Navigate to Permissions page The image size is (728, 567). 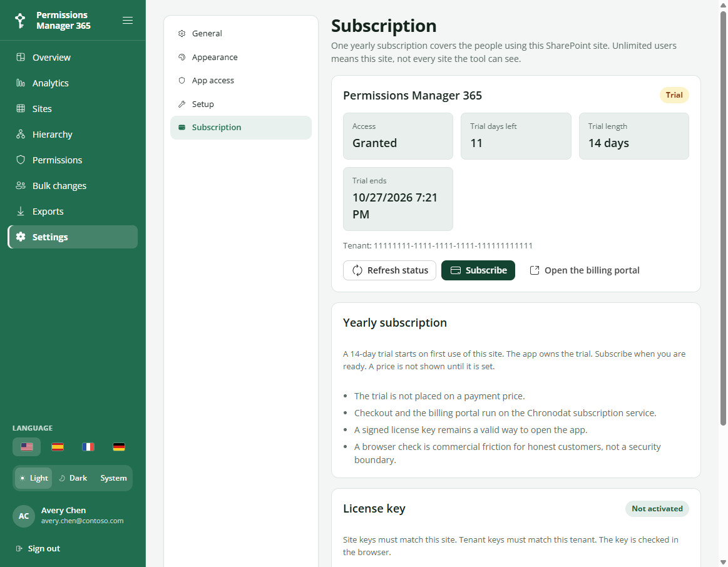(x=73, y=160)
